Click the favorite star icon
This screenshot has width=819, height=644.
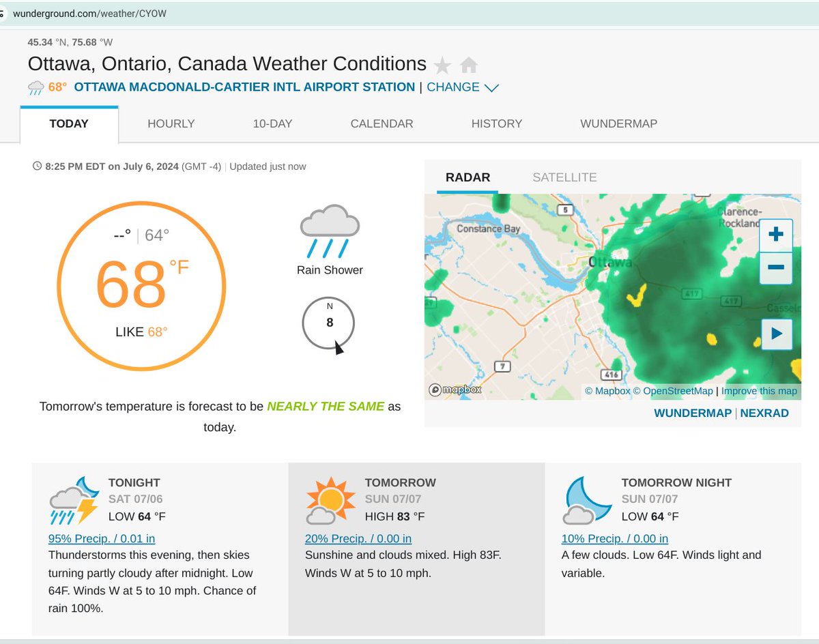click(x=442, y=65)
